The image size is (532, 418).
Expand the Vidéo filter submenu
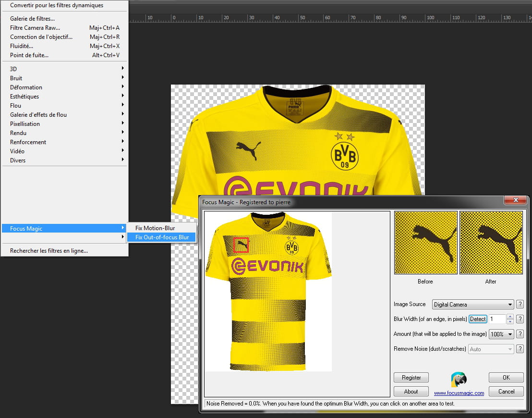click(64, 151)
